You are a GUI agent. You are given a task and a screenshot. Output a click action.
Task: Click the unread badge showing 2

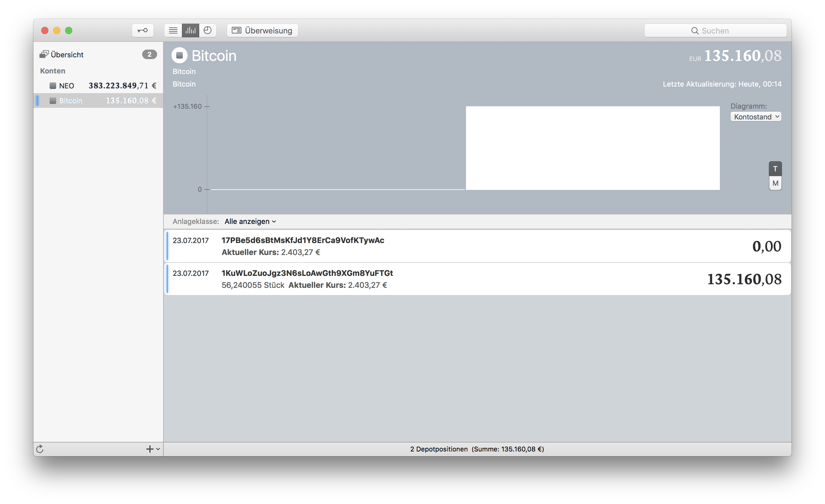coord(149,54)
